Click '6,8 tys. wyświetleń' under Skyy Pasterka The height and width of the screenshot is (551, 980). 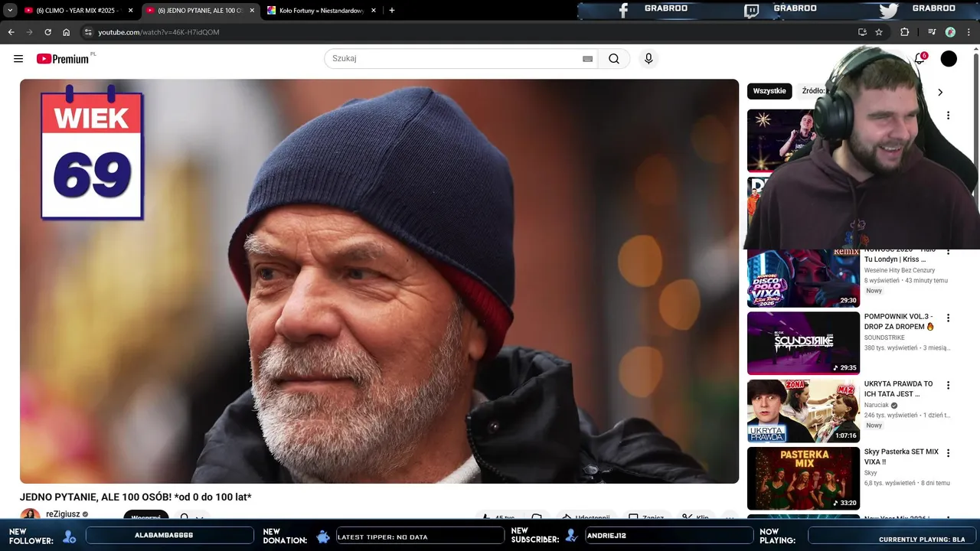pyautogui.click(x=890, y=483)
